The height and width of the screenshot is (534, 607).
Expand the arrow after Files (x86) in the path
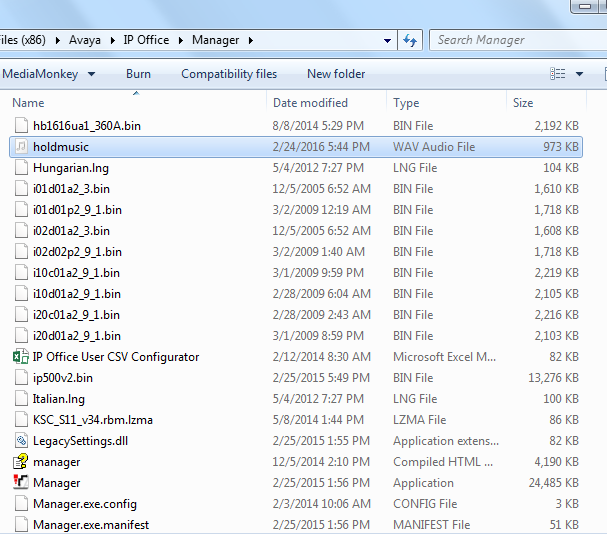pyautogui.click(x=58, y=40)
